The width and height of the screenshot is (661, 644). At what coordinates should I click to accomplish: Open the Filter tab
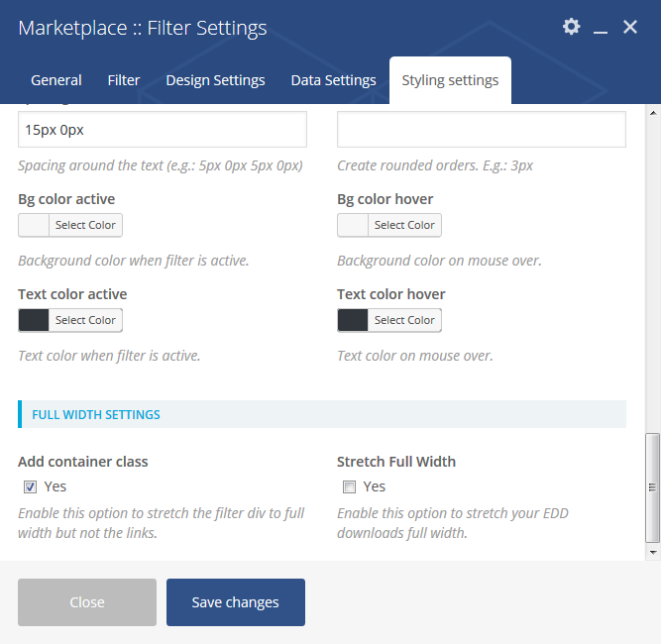point(124,80)
